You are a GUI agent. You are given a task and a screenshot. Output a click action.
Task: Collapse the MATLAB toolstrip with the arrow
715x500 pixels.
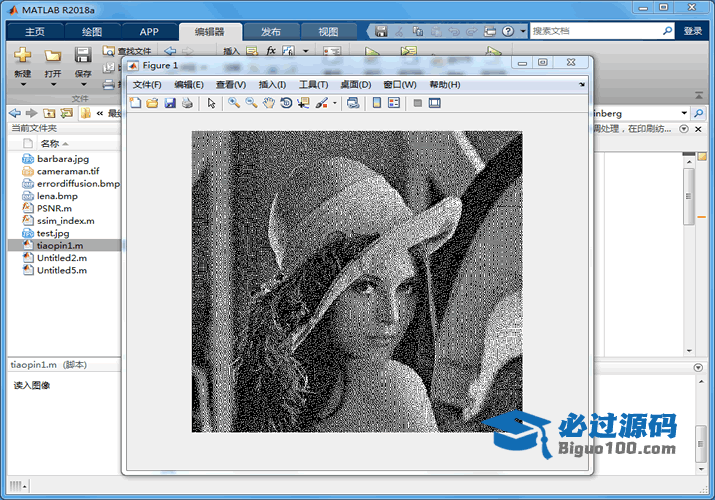(x=699, y=95)
